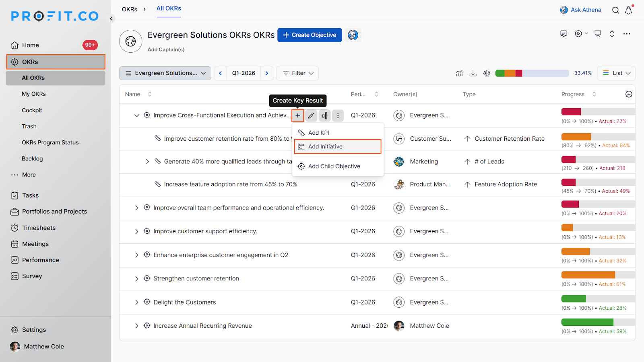Open the Filter dropdown
This screenshot has height=362, width=644.
pyautogui.click(x=297, y=73)
